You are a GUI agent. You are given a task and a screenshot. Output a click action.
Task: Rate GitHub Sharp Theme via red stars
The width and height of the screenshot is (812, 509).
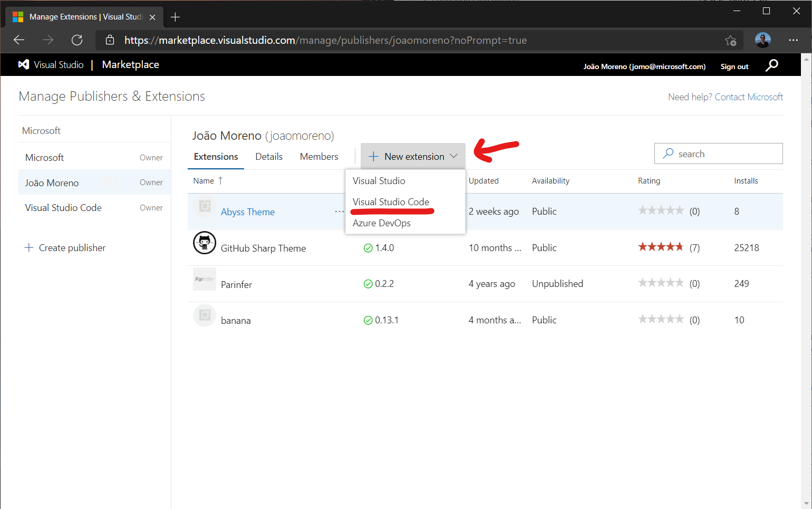point(660,247)
